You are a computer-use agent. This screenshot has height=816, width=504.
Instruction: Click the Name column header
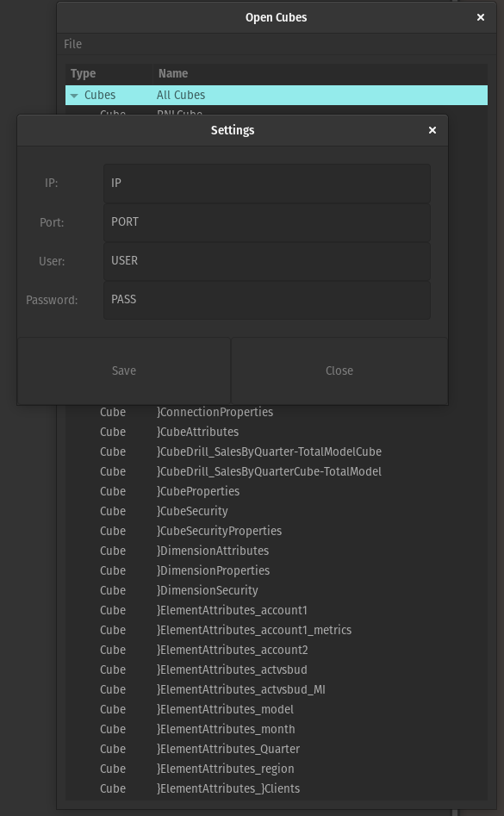(320, 73)
